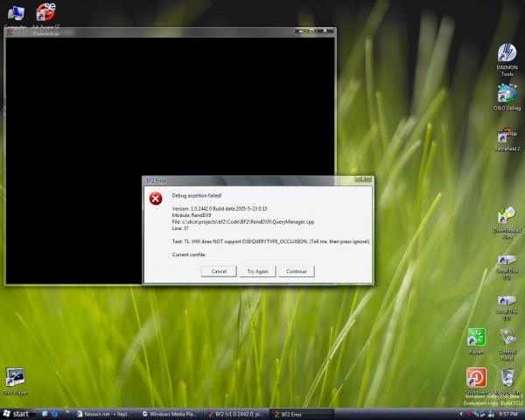This screenshot has width=525, height=420.
Task: Click the 9:57 PM system clock
Action: pos(507,414)
